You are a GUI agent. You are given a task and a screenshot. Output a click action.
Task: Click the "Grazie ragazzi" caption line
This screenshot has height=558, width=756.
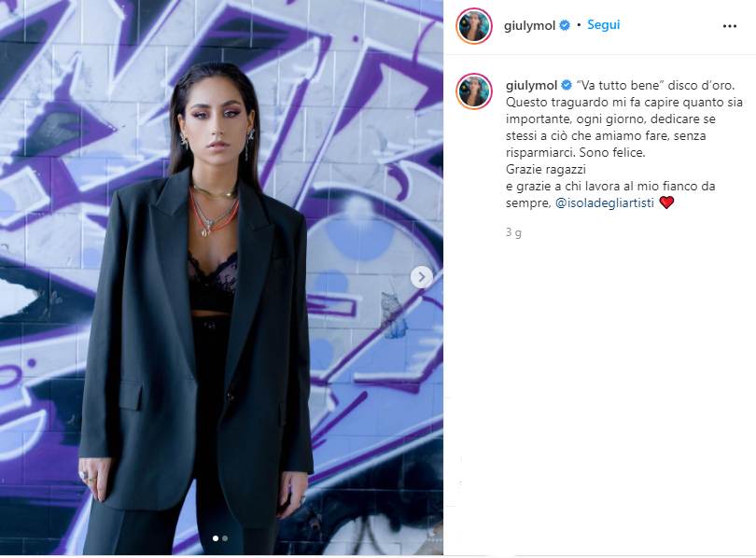click(x=546, y=169)
